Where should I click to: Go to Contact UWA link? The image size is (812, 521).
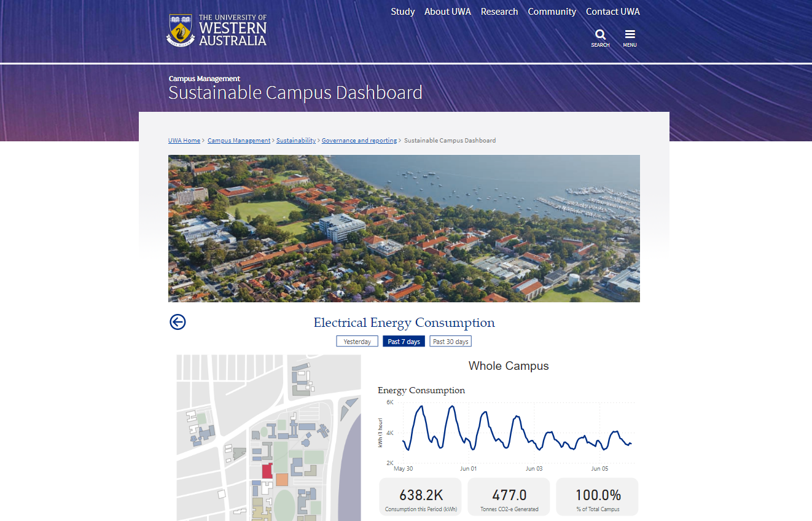pos(613,12)
